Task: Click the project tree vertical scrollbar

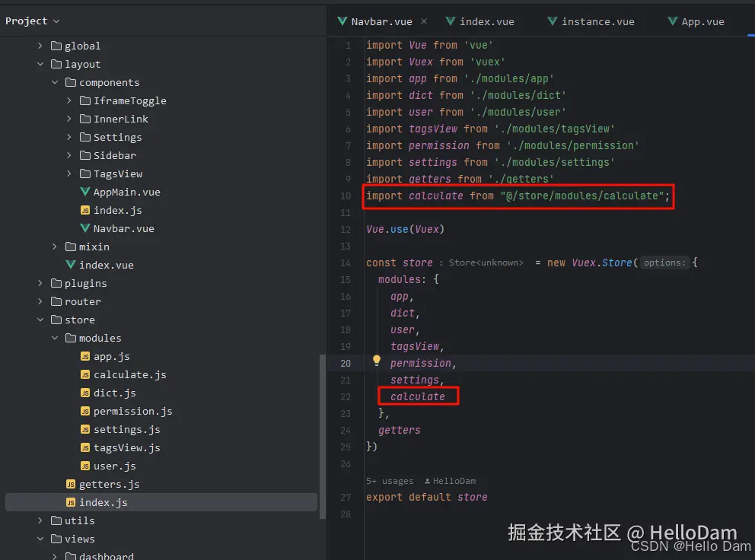Action: [323, 436]
